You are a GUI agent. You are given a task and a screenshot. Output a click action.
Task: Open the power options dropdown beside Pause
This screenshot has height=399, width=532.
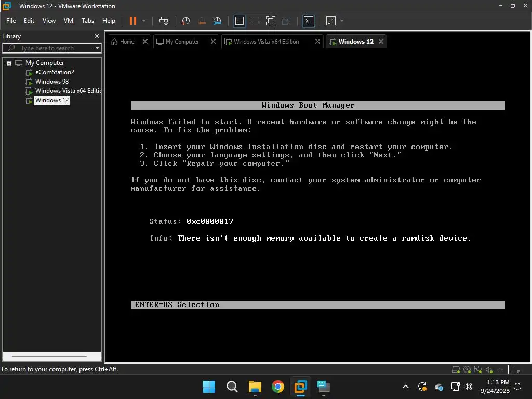[144, 21]
